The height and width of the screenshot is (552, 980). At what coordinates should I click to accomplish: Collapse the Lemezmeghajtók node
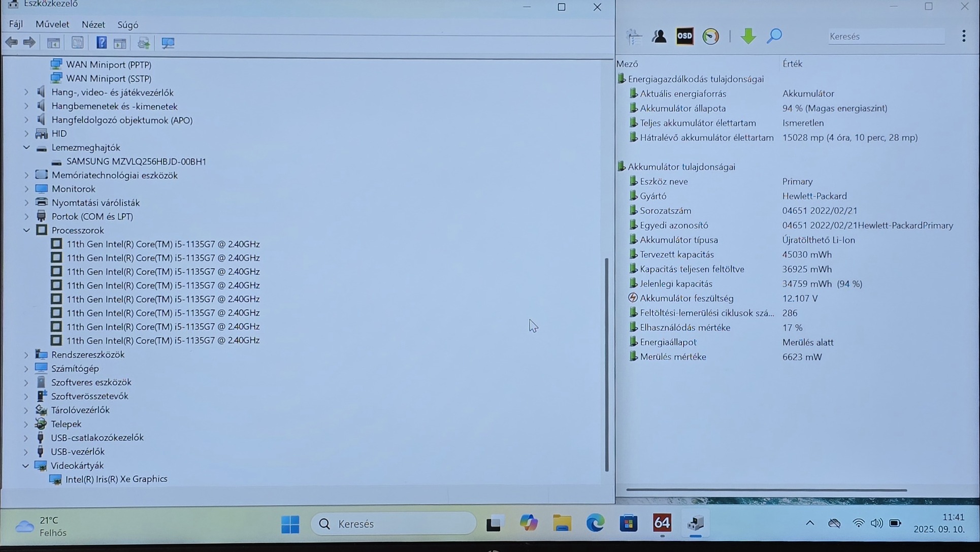[26, 147]
